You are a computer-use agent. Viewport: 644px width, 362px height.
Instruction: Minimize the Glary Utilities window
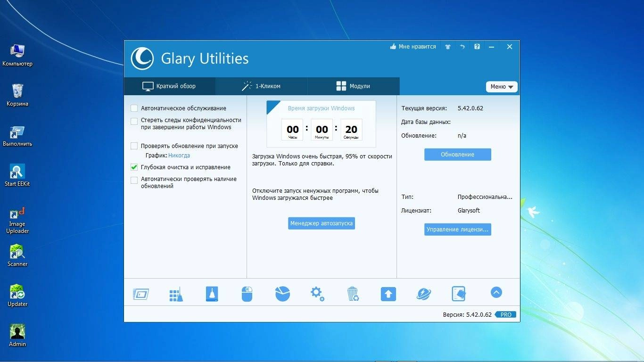click(492, 47)
